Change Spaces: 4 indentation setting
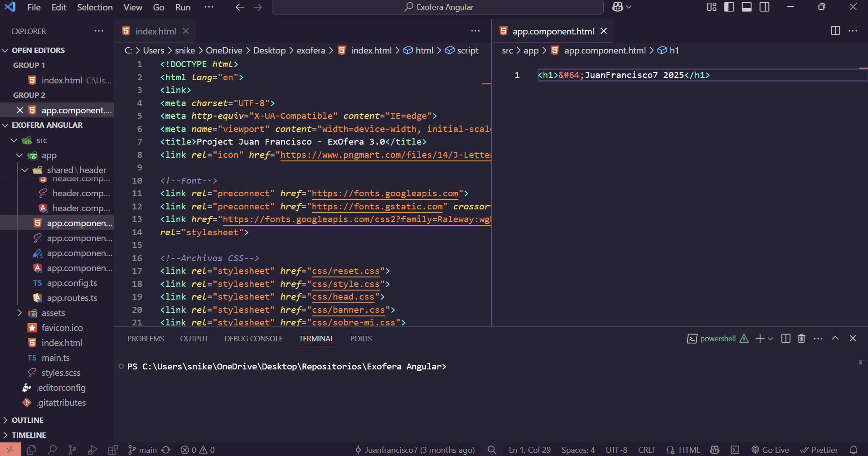Screen dimensions: 868x456 click(578, 450)
